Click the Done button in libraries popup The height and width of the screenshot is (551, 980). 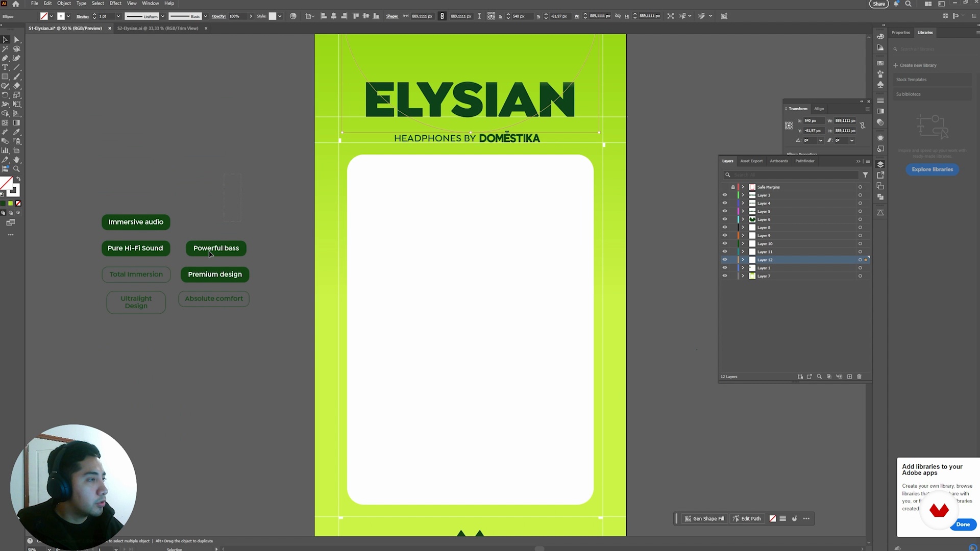click(x=963, y=524)
